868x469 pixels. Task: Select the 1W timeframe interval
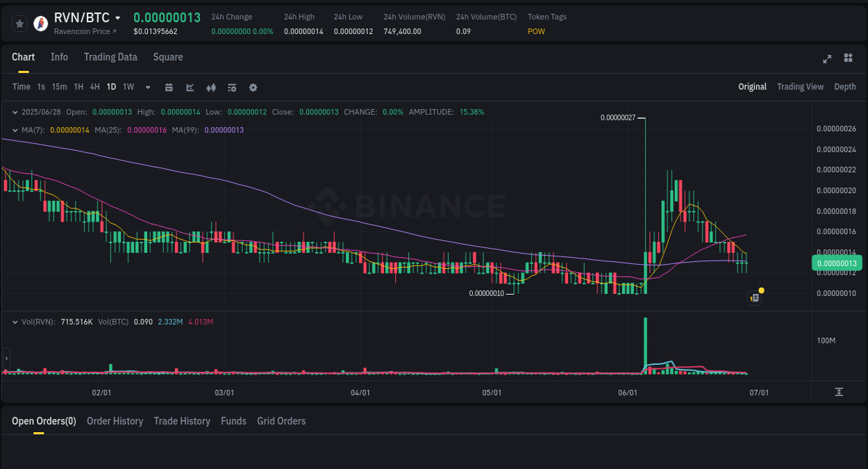click(x=128, y=87)
